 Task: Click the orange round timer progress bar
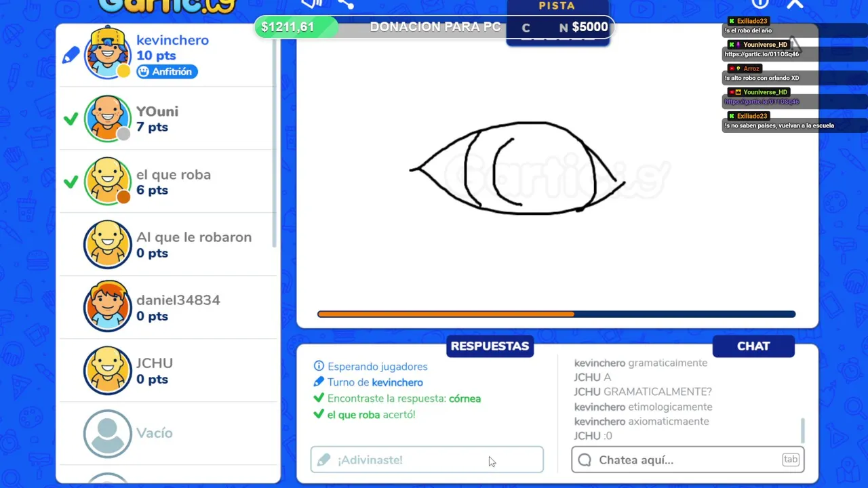[x=446, y=314]
